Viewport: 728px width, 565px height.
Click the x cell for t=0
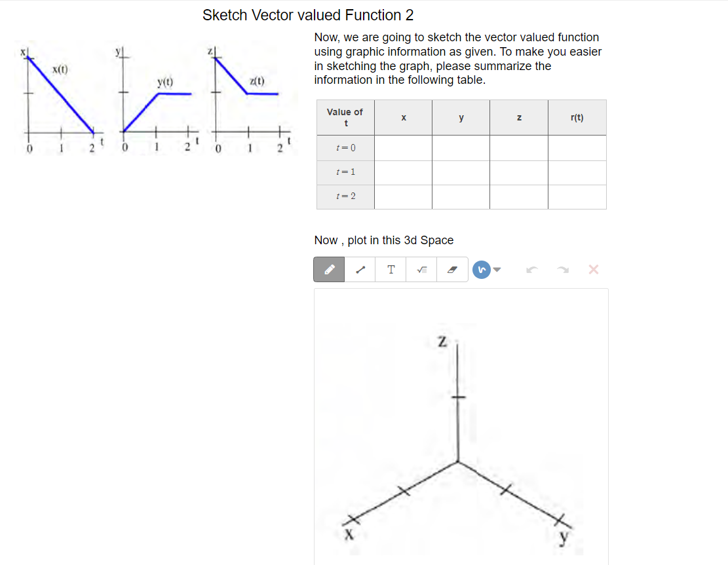[403, 148]
